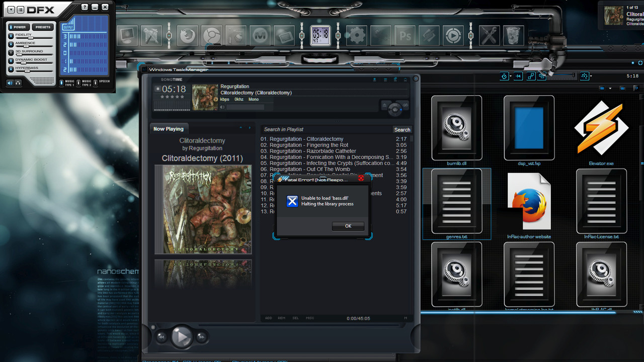Image resolution: width=644 pixels, height=362 pixels.
Task: Click the Search in Playlist field
Action: click(x=327, y=129)
